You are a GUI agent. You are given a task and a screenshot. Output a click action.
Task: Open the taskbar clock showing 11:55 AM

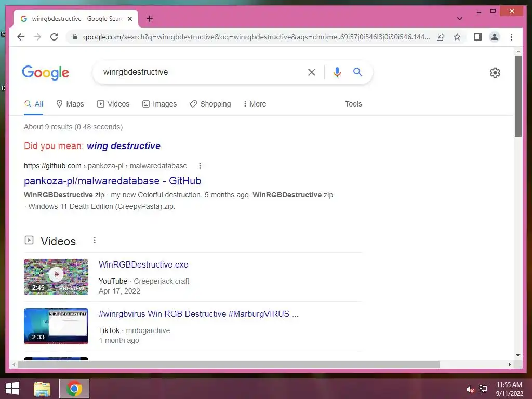(509, 389)
